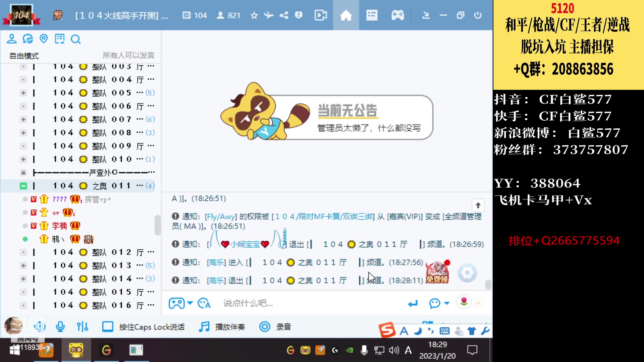Open the user profile icon in sidebar
Image resolution: width=644 pixels, height=362 pixels.
point(12,39)
